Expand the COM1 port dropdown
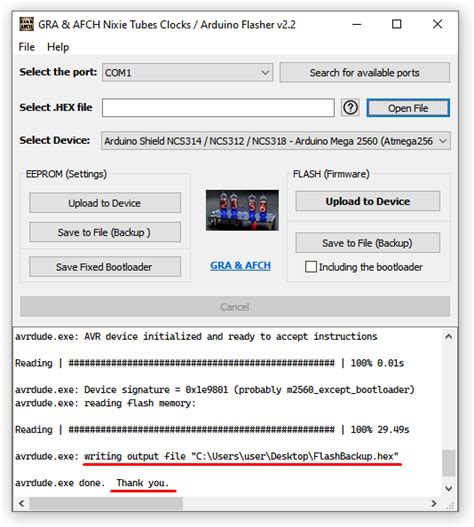Screen dimensions: 474x527 pos(188,73)
